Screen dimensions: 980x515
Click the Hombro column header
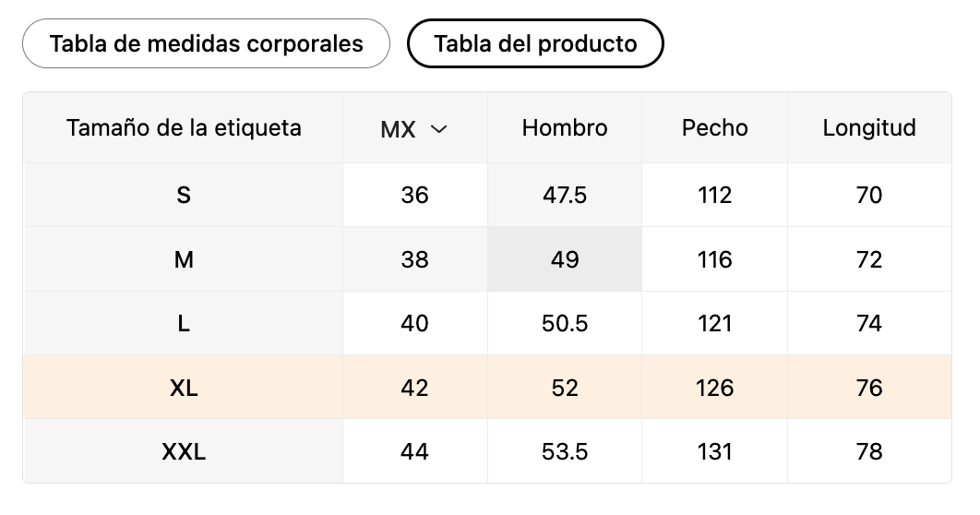(565, 127)
